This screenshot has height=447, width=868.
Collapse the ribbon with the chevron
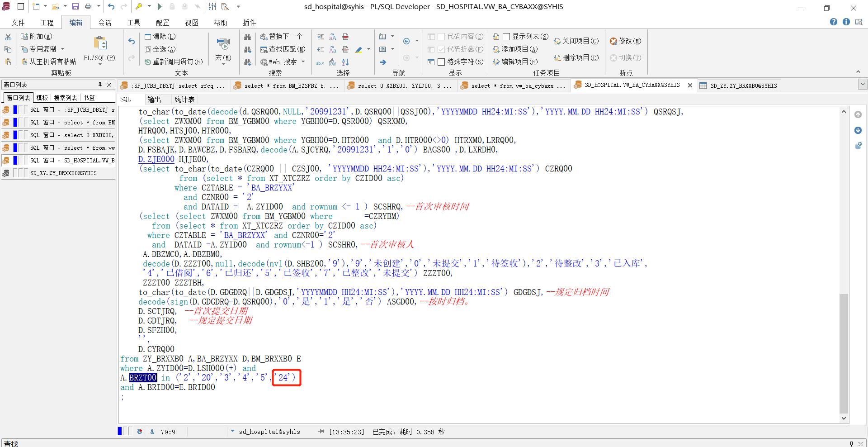(x=858, y=72)
